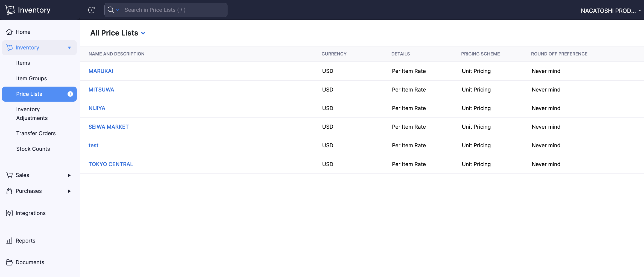644x277 pixels.
Task: Open the MARUKAI price list
Action: tap(101, 71)
